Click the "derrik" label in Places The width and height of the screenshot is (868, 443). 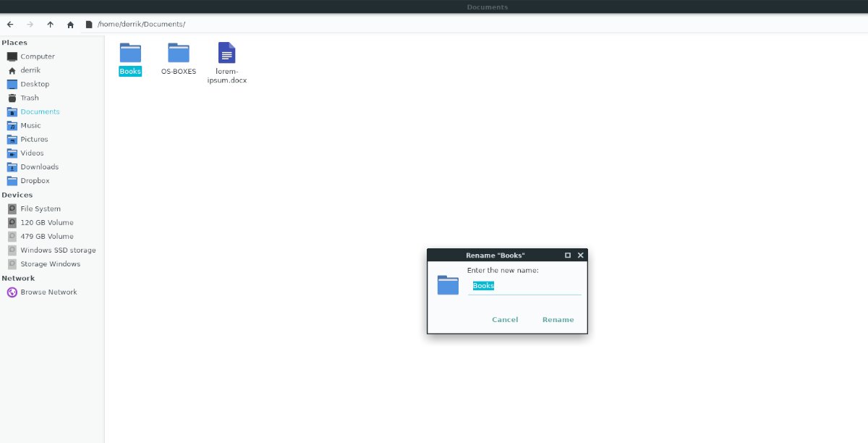pos(30,70)
